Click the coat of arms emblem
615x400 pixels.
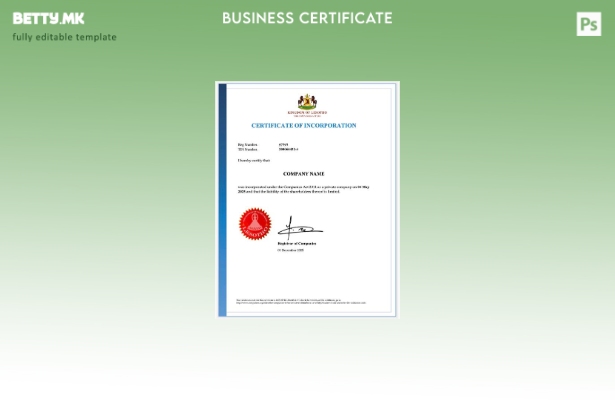307,101
